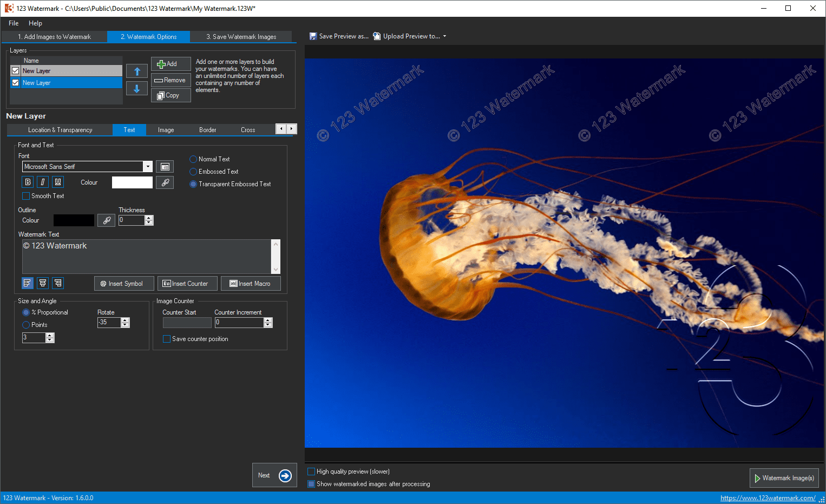Align watermark text left
The height and width of the screenshot is (504, 826).
point(28,283)
